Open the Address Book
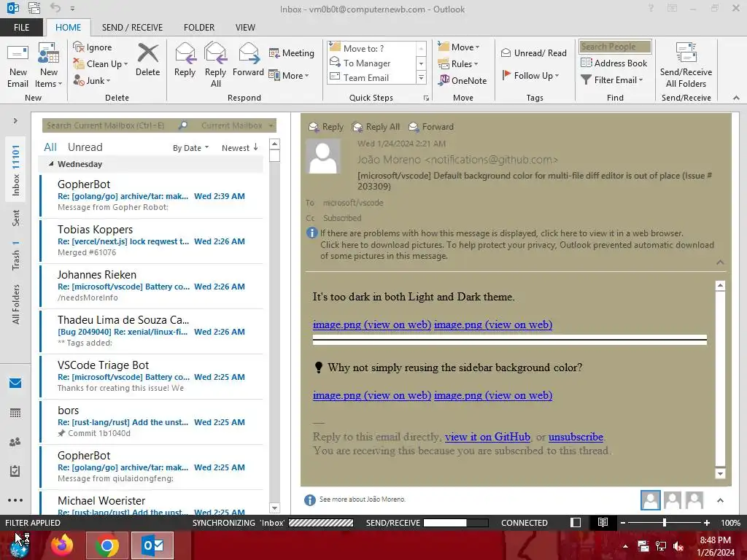This screenshot has height=560, width=747. [x=614, y=63]
